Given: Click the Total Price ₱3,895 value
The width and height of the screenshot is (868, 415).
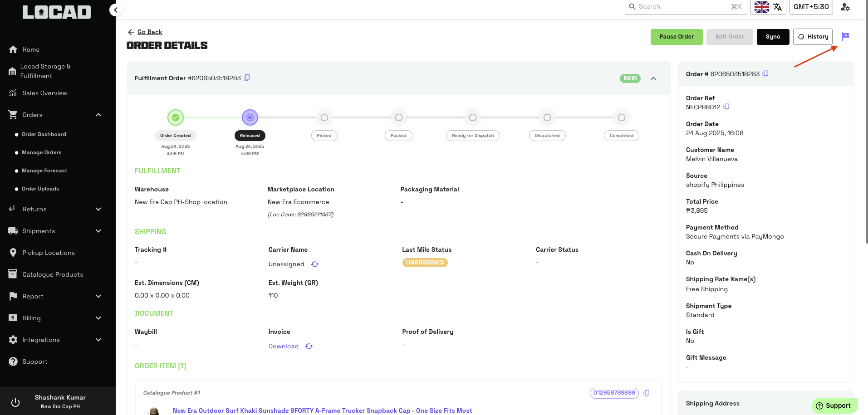Looking at the screenshot, I should click(x=697, y=210).
